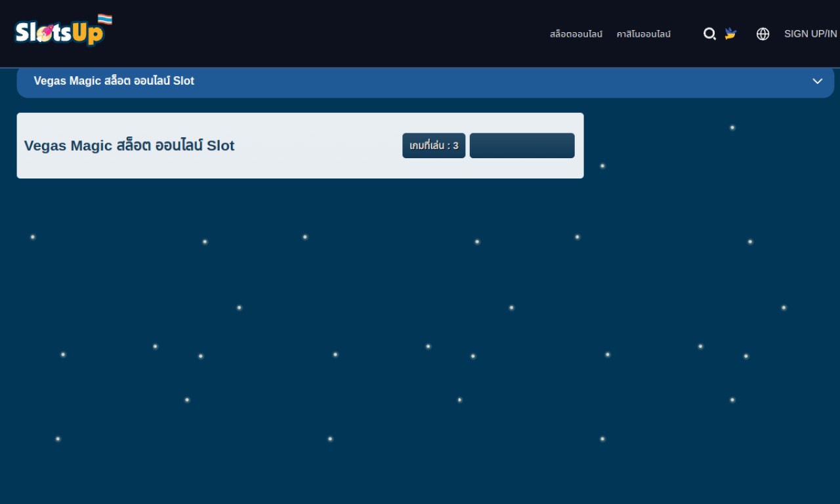Open the globe language selector
The image size is (840, 504).
763,34
